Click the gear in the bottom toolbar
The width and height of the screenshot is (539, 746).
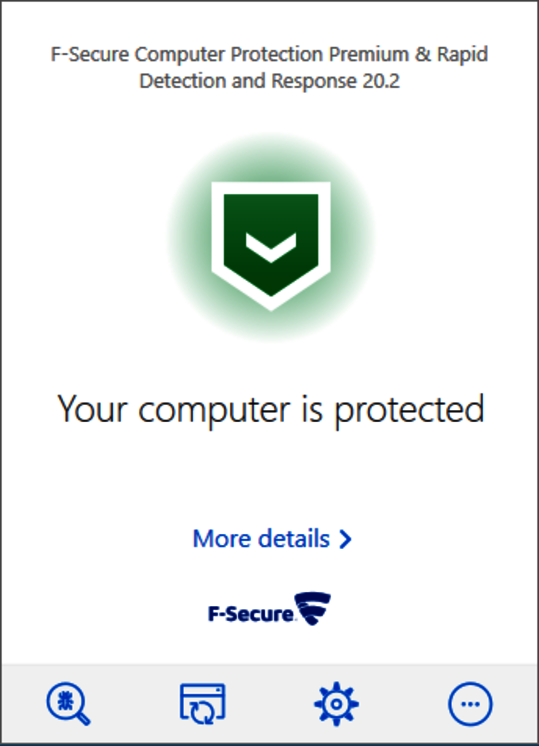pyautogui.click(x=336, y=704)
